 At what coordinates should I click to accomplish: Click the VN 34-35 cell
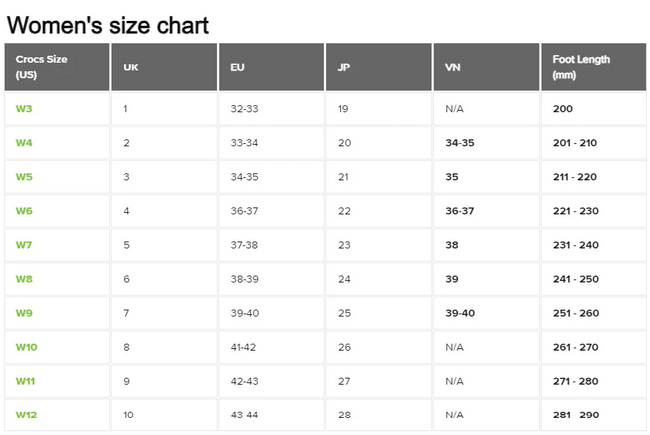459,143
